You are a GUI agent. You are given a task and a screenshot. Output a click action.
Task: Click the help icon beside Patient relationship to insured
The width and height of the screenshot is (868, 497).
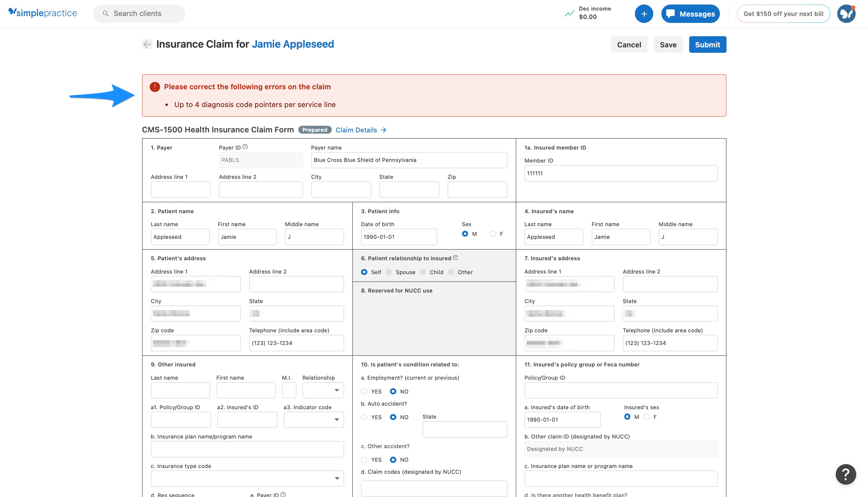click(x=455, y=258)
